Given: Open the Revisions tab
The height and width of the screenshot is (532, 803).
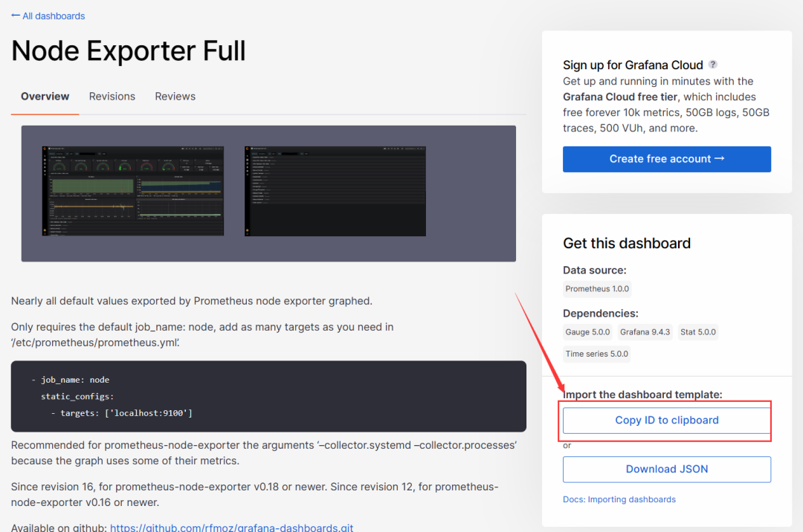Looking at the screenshot, I should point(112,96).
